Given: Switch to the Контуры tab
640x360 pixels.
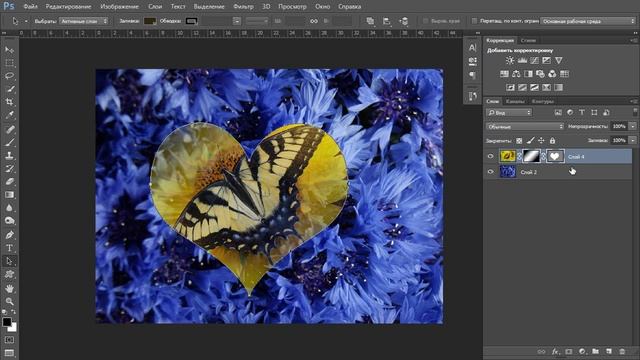Looking at the screenshot, I should [x=543, y=101].
